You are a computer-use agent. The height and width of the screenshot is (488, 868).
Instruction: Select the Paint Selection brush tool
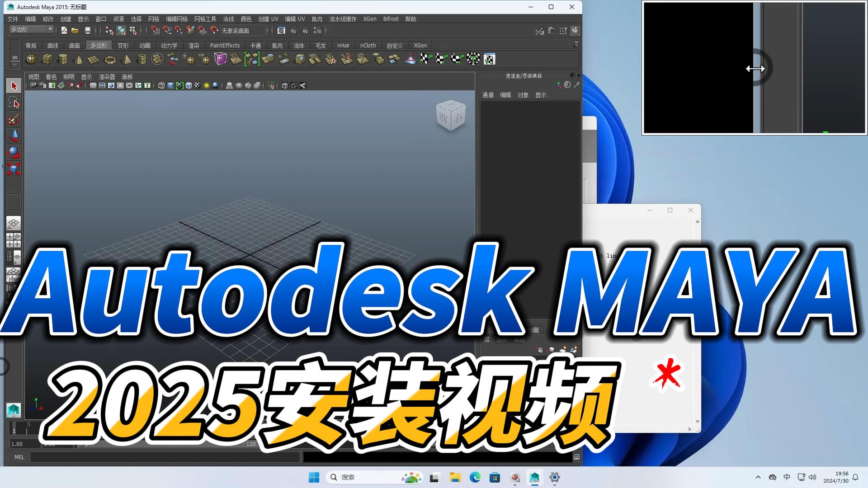click(14, 119)
